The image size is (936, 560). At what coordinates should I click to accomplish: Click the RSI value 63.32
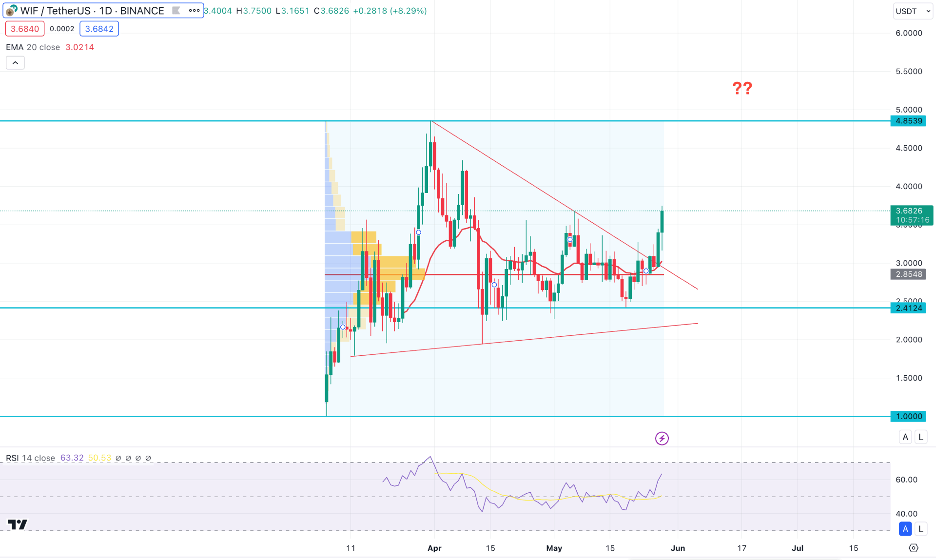click(x=72, y=458)
